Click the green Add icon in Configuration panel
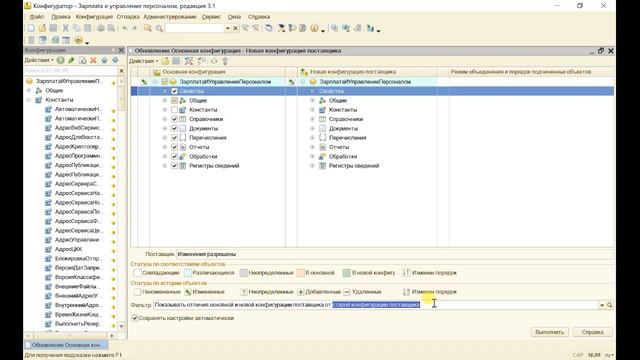The height and width of the screenshot is (360, 640). (x=60, y=60)
